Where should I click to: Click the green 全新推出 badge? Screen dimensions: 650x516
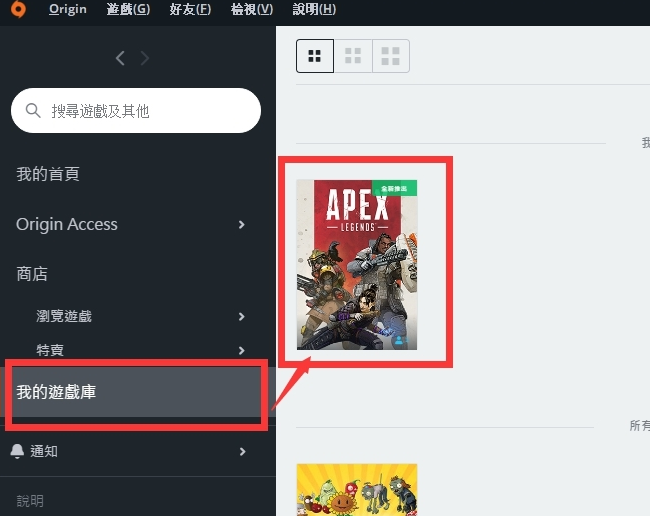pos(394,188)
